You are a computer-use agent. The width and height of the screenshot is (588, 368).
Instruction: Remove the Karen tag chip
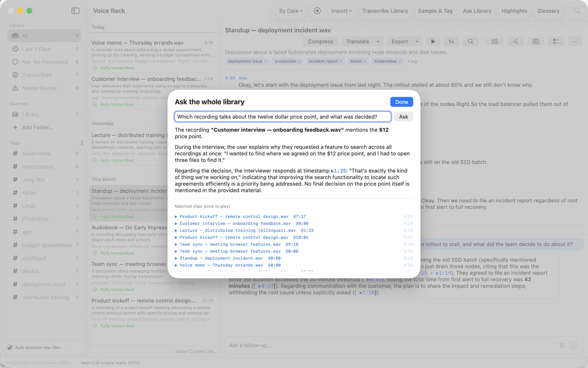pyautogui.click(x=365, y=61)
